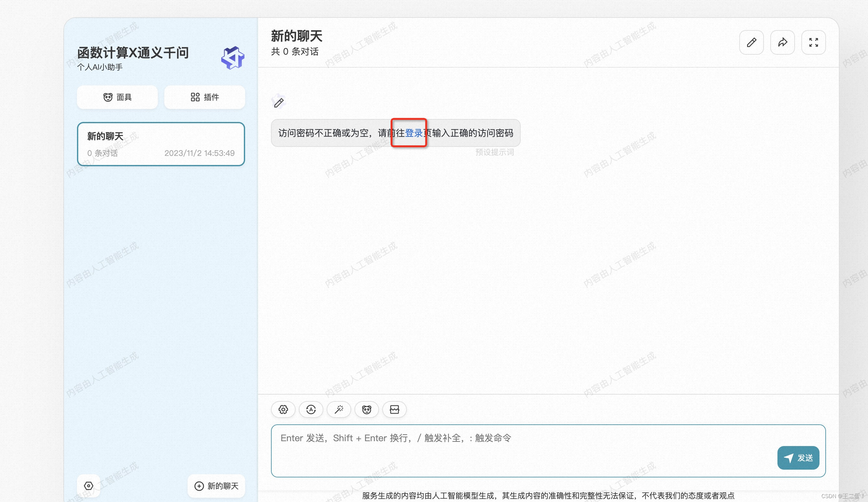Clear chat context with the broken image icon

(395, 409)
